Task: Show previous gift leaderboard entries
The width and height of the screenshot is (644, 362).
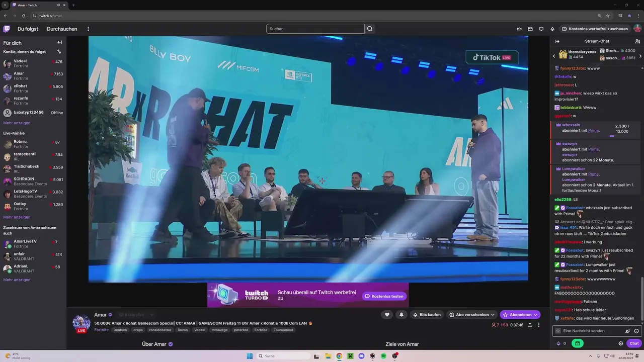Action: (x=554, y=56)
